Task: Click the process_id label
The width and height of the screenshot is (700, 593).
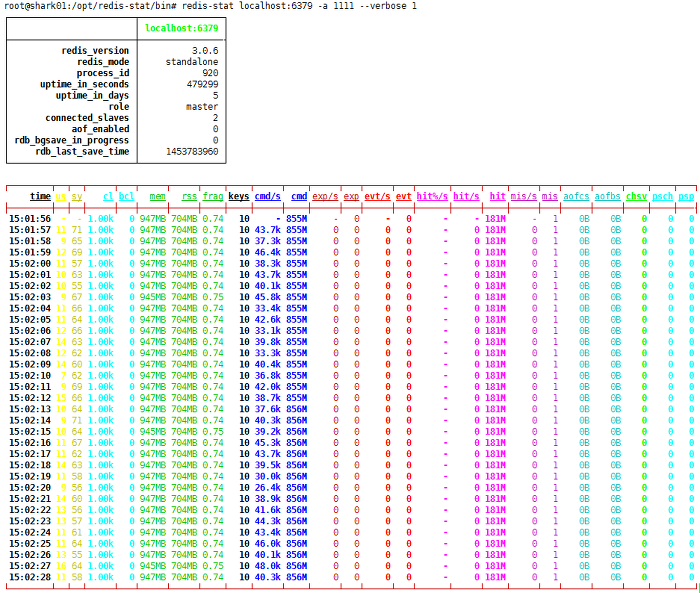Action: (x=103, y=73)
